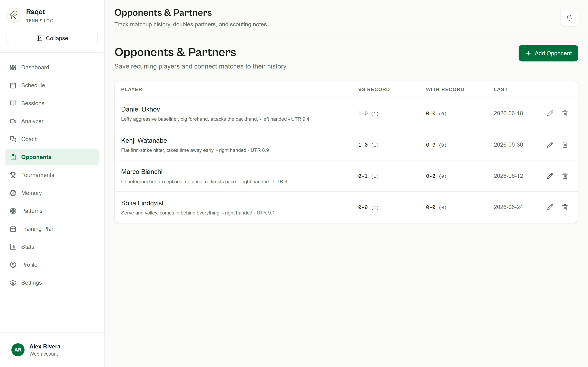This screenshot has height=367, width=588.
Task: Delete Kenji Watanabe via trash icon
Action: [565, 145]
